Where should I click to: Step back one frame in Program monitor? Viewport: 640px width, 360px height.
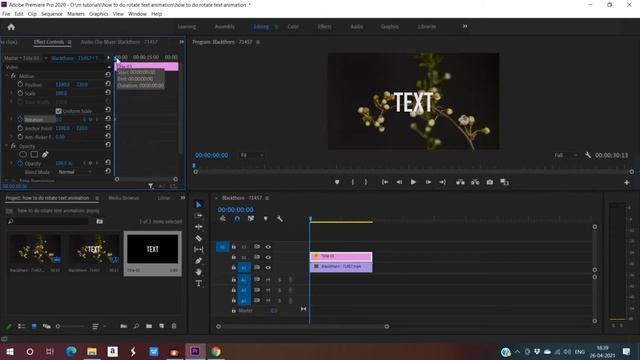click(399, 182)
